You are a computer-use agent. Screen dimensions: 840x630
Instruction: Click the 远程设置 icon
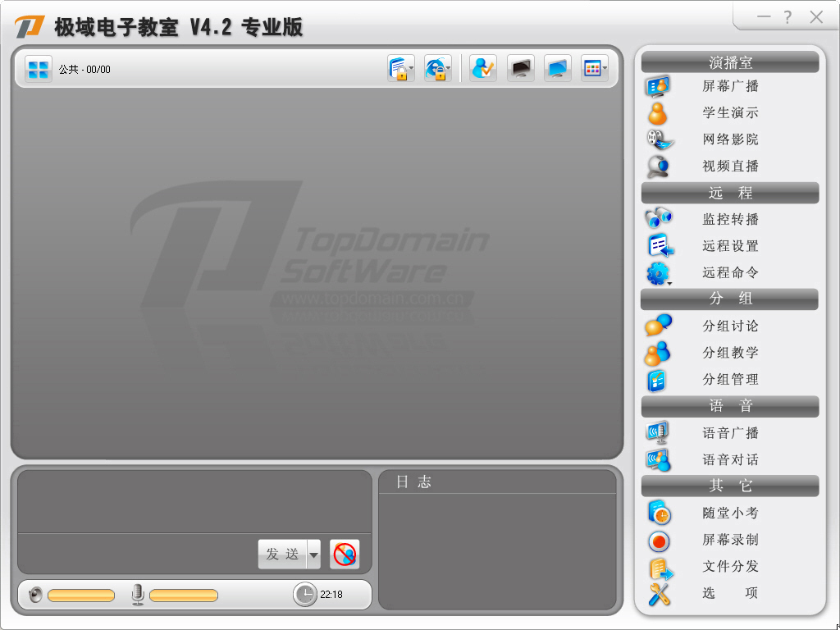(x=660, y=245)
